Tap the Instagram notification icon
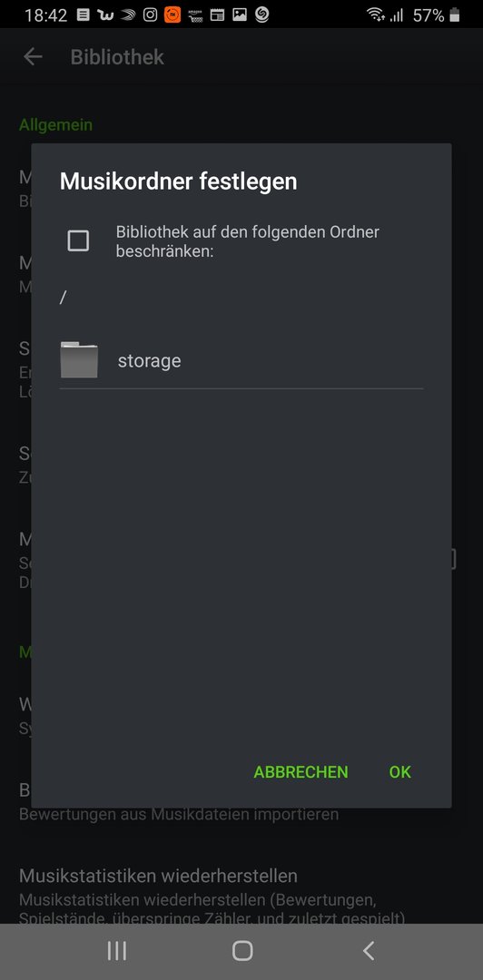 pos(150,15)
